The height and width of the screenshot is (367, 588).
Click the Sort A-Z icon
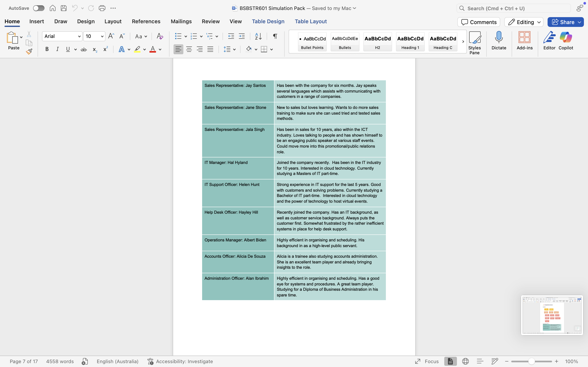click(x=258, y=36)
